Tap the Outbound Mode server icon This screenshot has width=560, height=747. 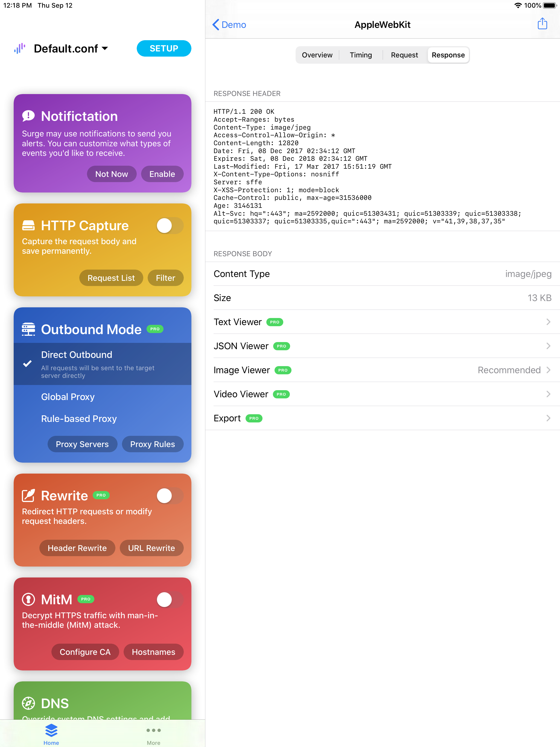pyautogui.click(x=28, y=329)
